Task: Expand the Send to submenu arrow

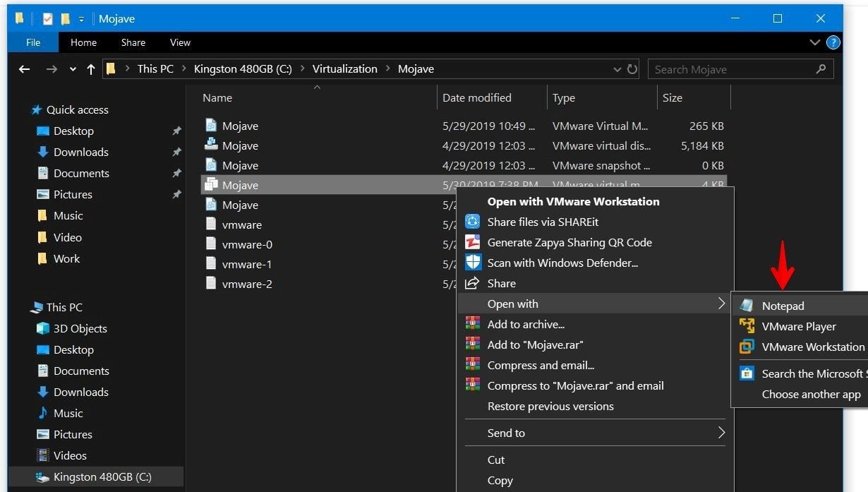Action: click(721, 433)
